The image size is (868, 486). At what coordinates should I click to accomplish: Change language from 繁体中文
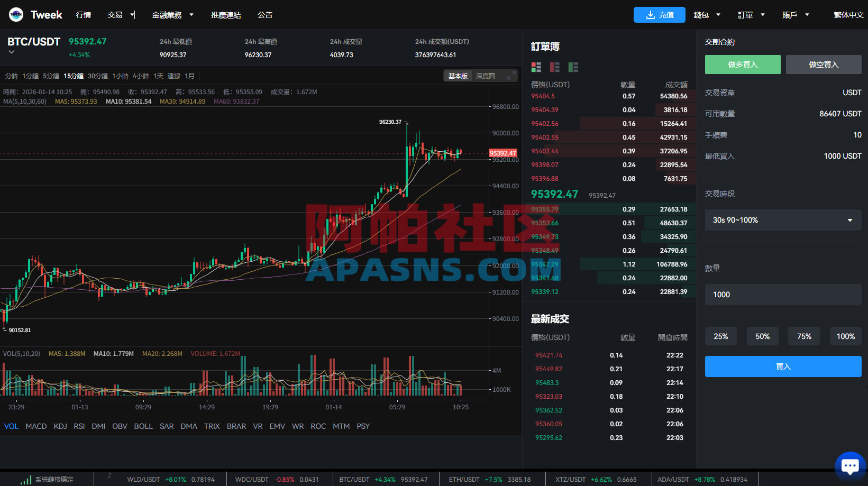point(848,15)
